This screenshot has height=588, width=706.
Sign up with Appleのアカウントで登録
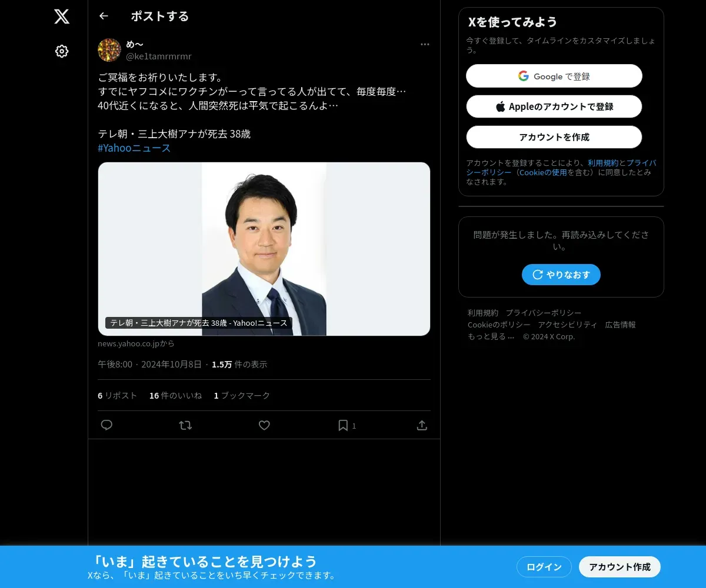pos(554,106)
